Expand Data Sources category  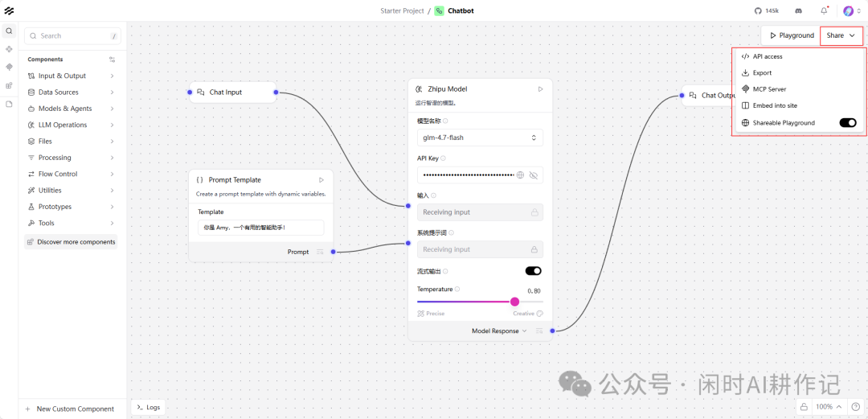click(x=72, y=92)
